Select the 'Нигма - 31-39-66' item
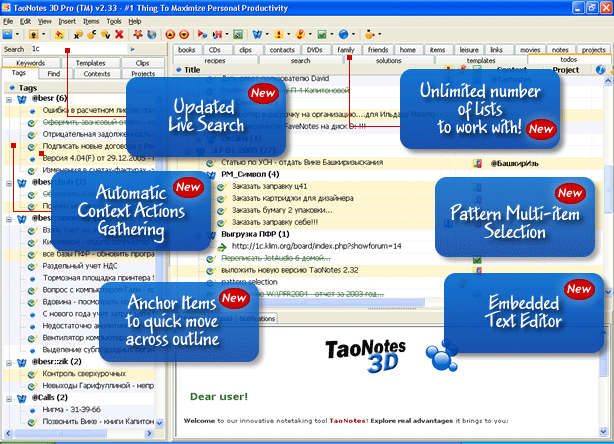 pyautogui.click(x=72, y=410)
